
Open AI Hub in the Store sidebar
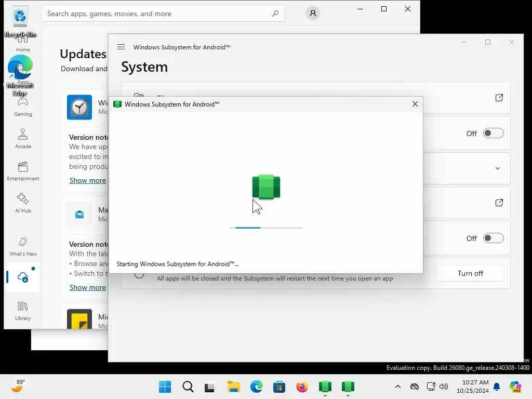23,203
